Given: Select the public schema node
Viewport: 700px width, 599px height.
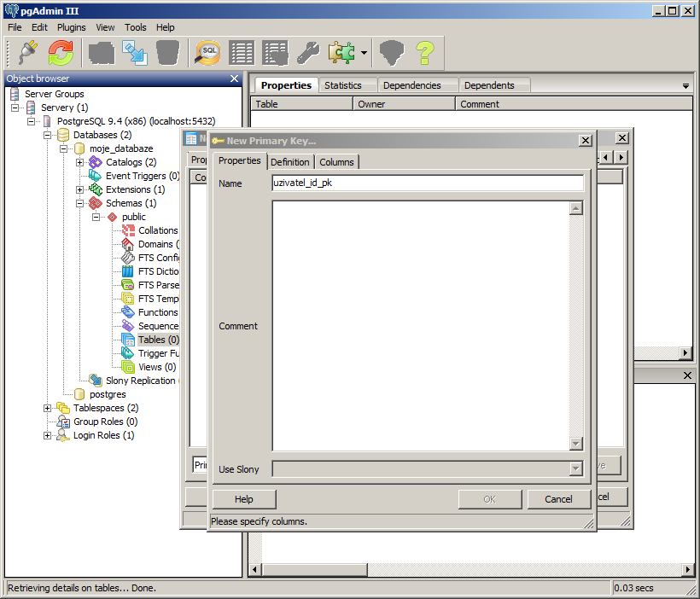Looking at the screenshot, I should pos(133,217).
